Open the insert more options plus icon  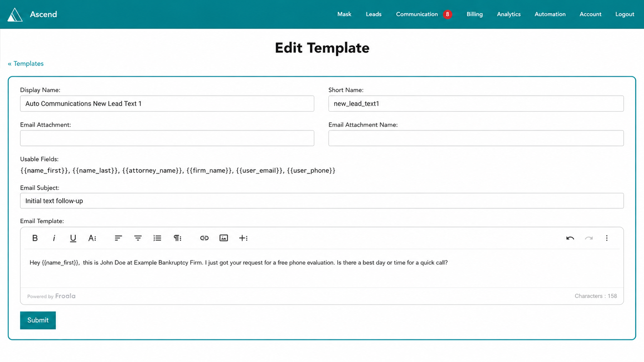pos(243,238)
